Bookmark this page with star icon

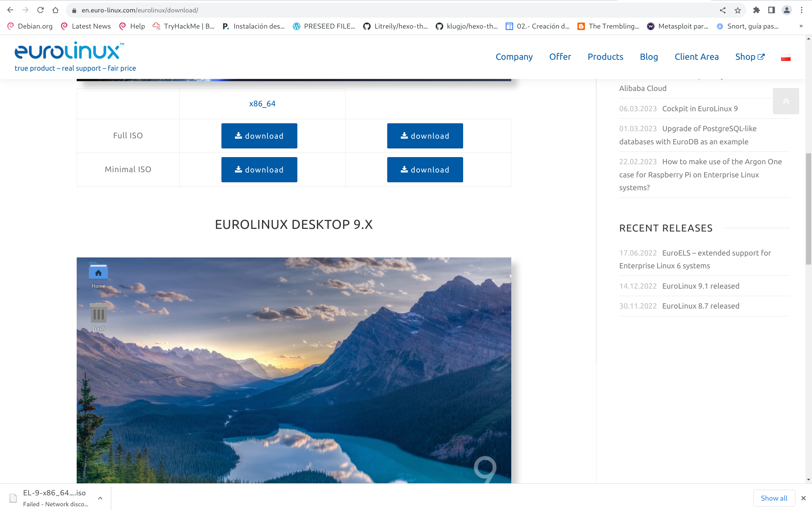coord(738,10)
